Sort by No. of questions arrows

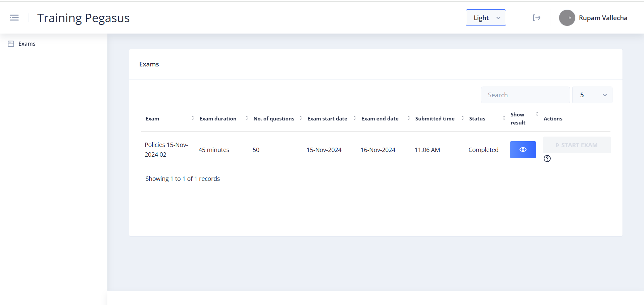click(301, 118)
